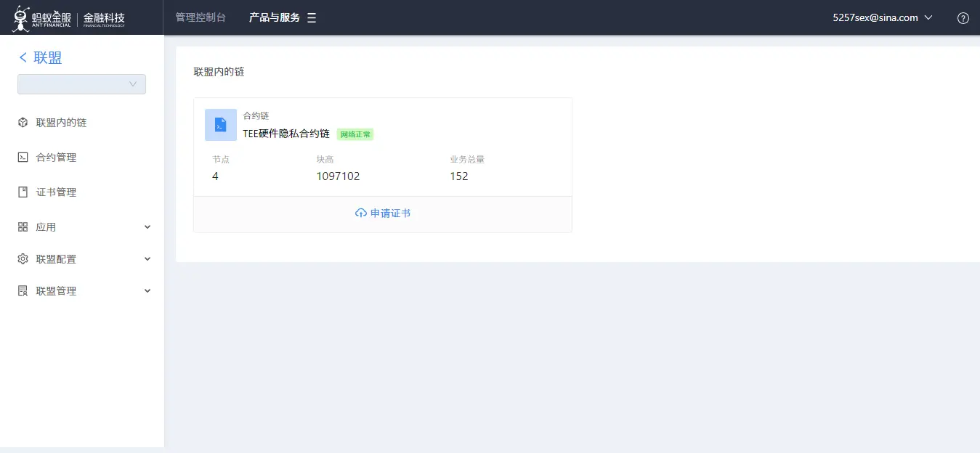This screenshot has height=453, width=980.
Task: Select the 联盟内的链 sidebar icon
Action: pos(21,122)
